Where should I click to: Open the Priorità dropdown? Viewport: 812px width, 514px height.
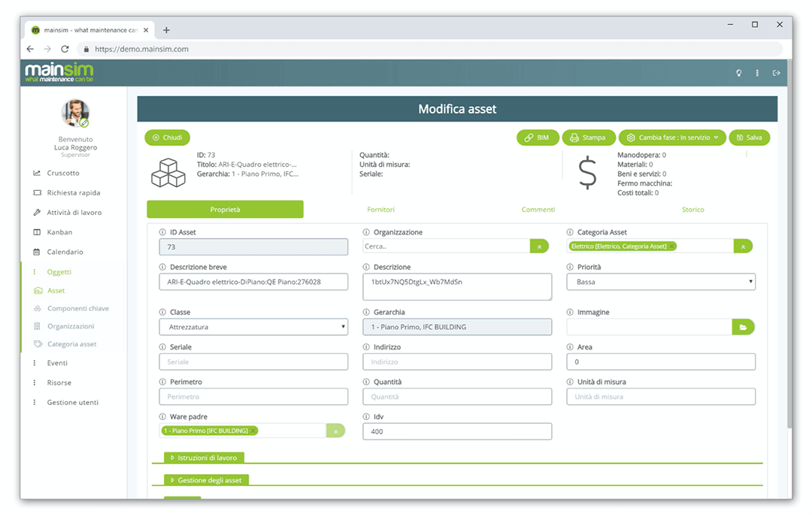661,282
